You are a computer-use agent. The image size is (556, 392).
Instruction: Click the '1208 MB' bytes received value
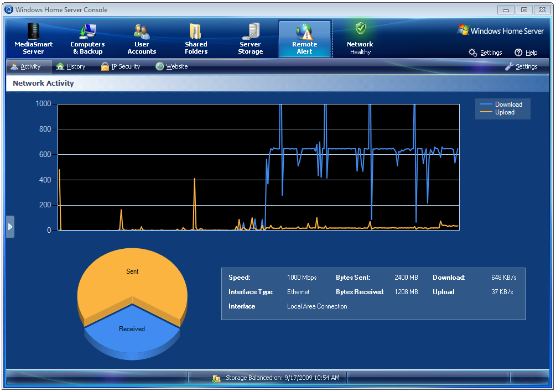pos(407,292)
